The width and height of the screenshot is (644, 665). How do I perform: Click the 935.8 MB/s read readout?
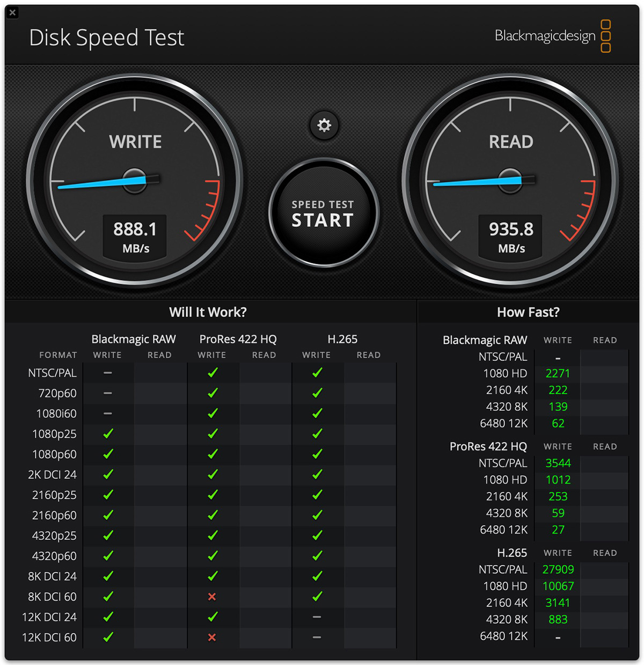[511, 237]
